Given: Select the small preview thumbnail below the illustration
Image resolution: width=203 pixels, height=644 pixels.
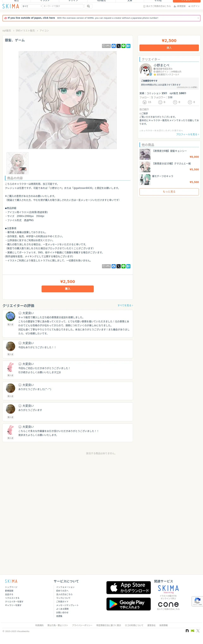Looking at the screenshot, I should click(18, 163).
